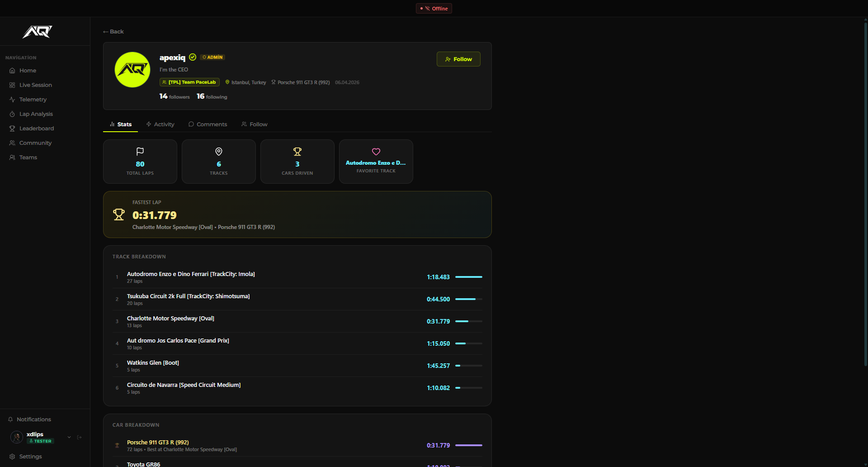868x467 pixels.
Task: Go back using the Back link
Action: pyautogui.click(x=113, y=32)
